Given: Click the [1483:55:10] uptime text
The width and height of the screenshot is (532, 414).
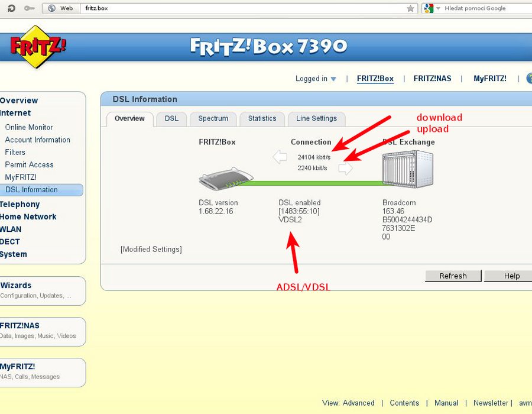Looking at the screenshot, I should pos(299,211).
